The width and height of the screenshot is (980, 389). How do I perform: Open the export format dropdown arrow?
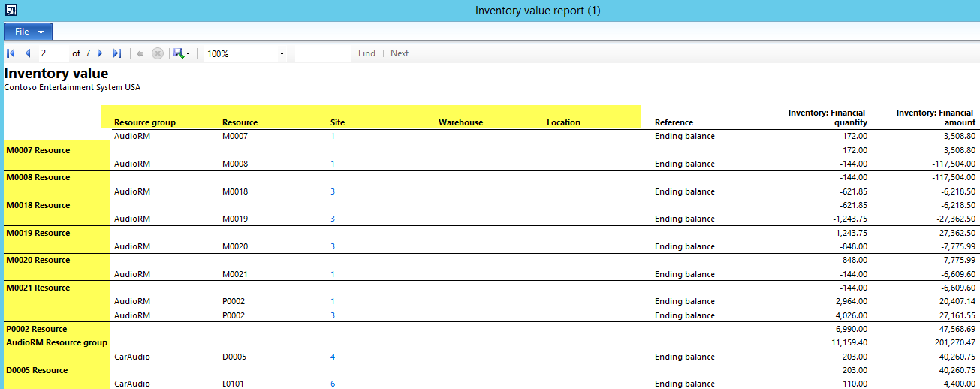pos(188,54)
